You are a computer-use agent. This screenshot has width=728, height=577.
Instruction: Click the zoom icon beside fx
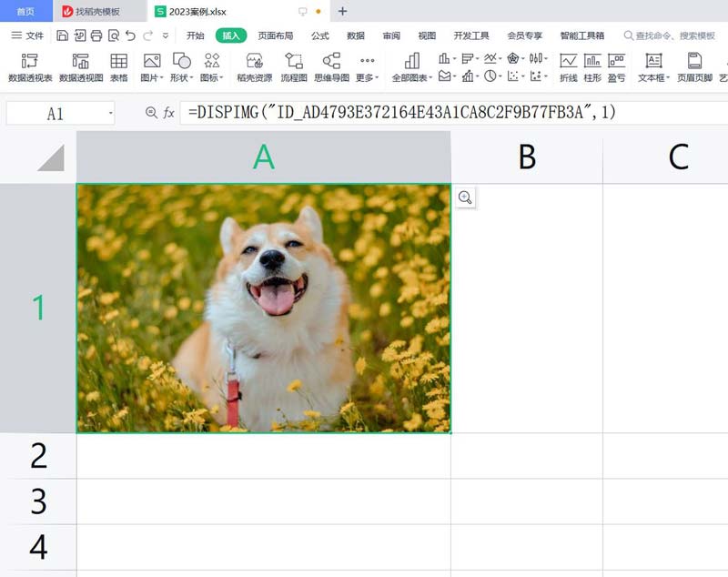(x=151, y=112)
